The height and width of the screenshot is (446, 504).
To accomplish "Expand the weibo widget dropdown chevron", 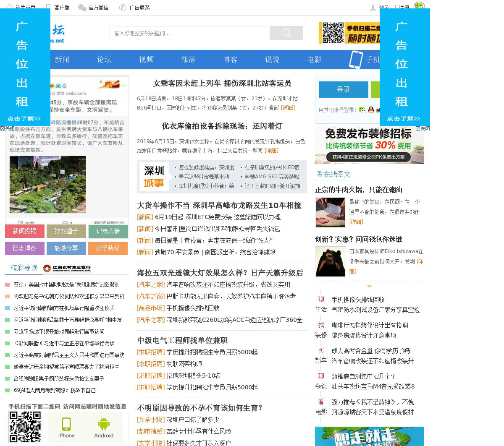I will [x=123, y=86].
